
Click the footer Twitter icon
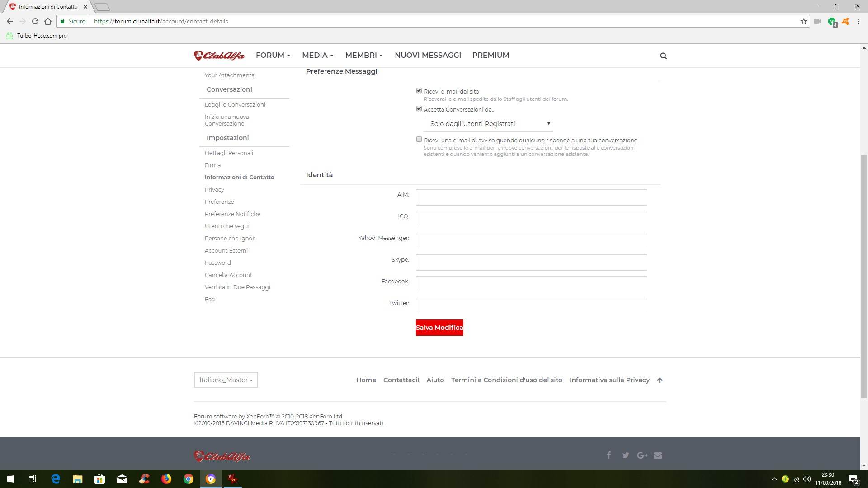625,455
